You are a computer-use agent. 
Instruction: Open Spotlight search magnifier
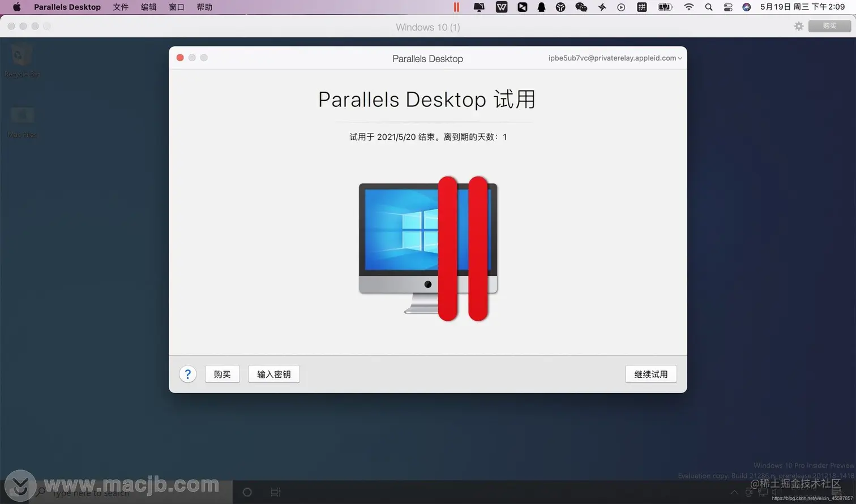709,7
